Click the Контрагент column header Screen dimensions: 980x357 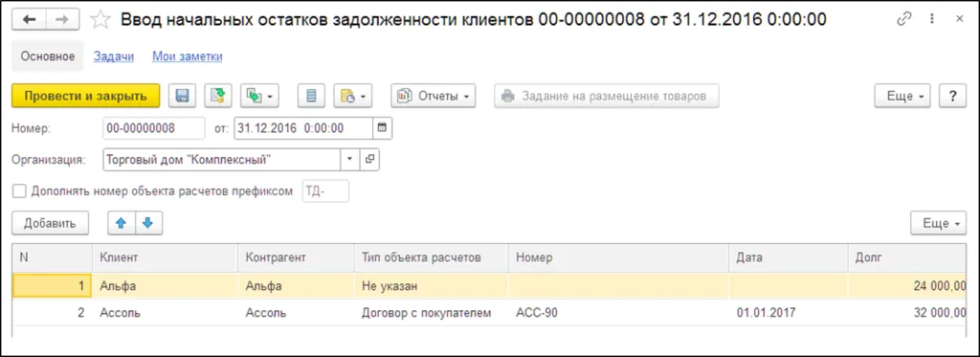296,257
